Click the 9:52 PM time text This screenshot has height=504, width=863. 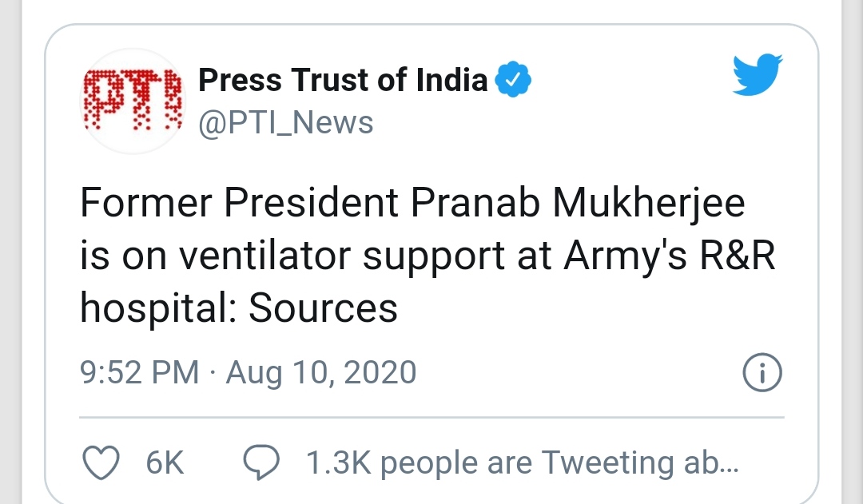tap(139, 373)
